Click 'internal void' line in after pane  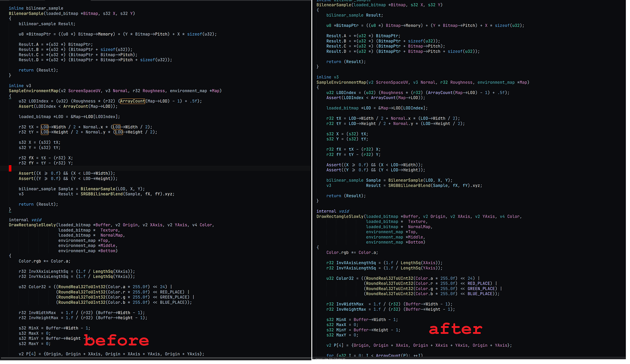click(x=333, y=211)
